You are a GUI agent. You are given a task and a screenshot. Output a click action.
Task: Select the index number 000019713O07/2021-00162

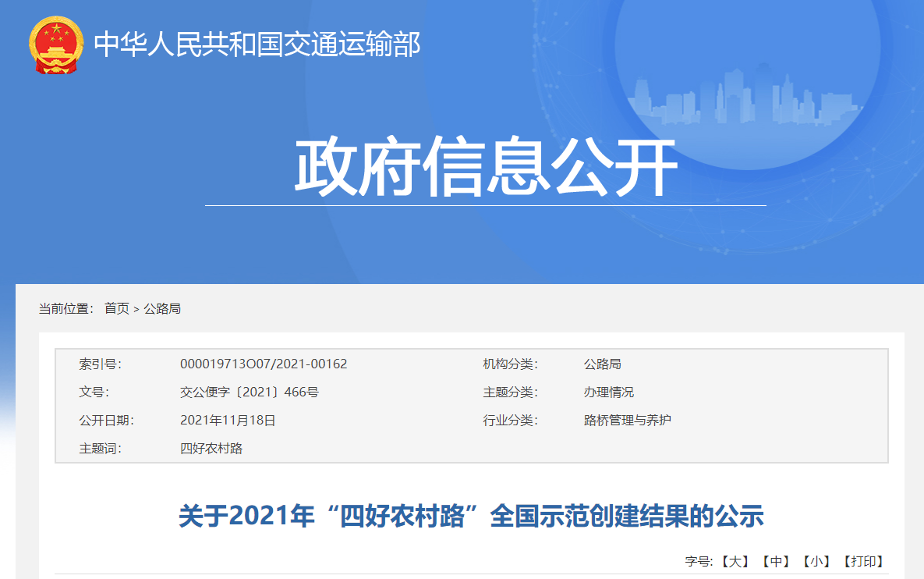[264, 364]
